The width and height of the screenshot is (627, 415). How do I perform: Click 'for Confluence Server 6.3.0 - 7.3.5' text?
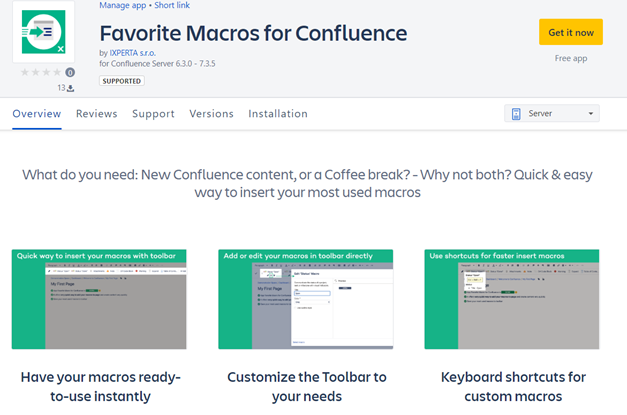(x=157, y=64)
